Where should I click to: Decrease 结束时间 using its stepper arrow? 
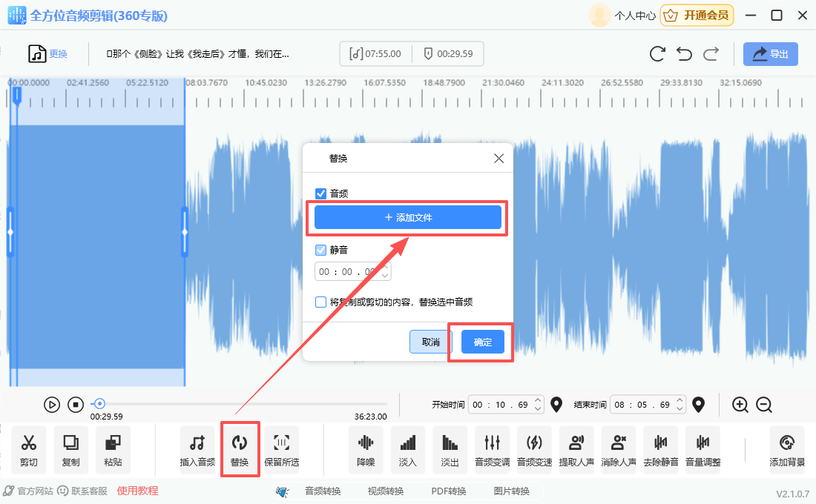680,408
